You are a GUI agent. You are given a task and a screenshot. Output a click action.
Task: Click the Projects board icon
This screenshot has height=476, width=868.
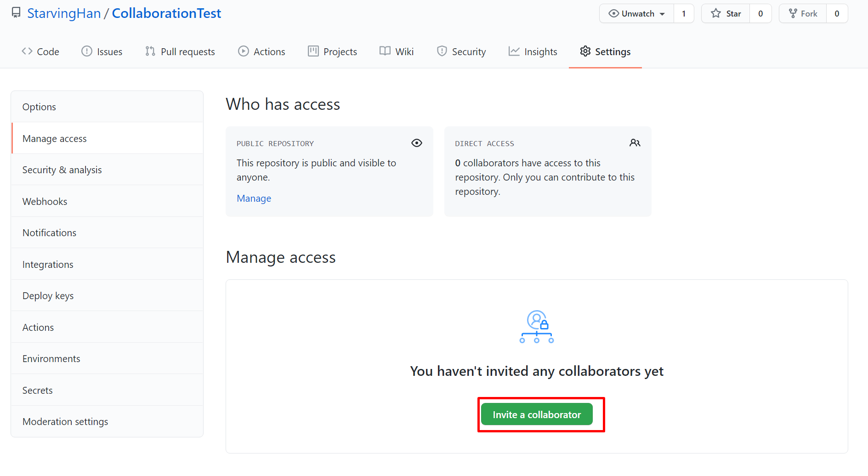(313, 51)
